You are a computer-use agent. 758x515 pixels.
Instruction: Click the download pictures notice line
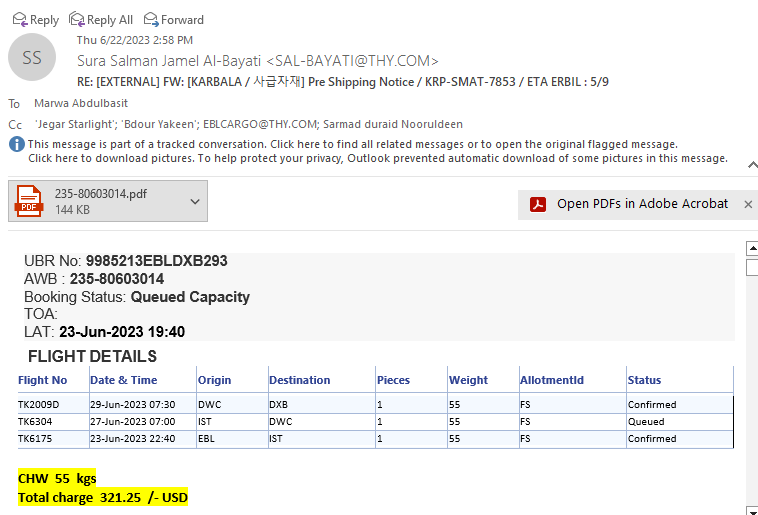pyautogui.click(x=377, y=158)
